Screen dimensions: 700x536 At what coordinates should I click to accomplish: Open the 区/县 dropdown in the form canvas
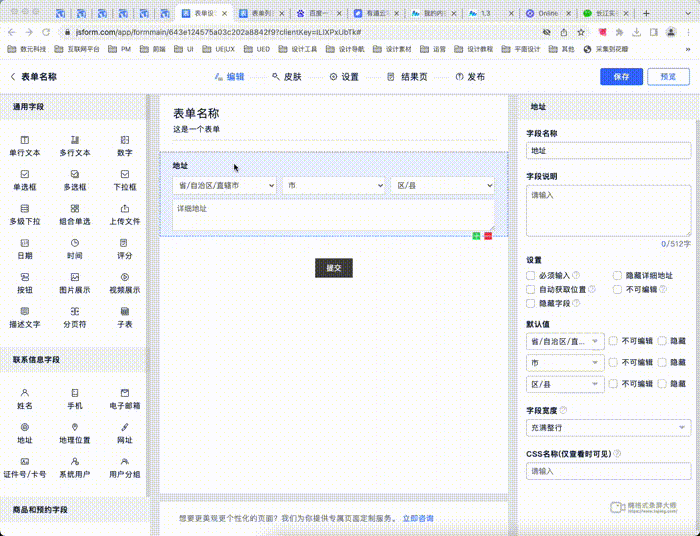point(442,186)
